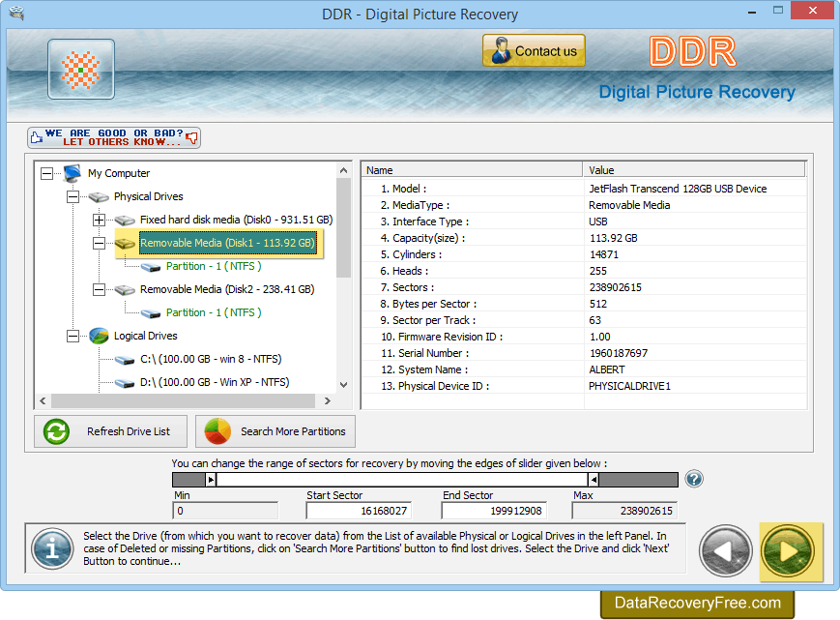Click the Start Sector input field
Viewport: 840px width, 620px height.
(x=359, y=511)
